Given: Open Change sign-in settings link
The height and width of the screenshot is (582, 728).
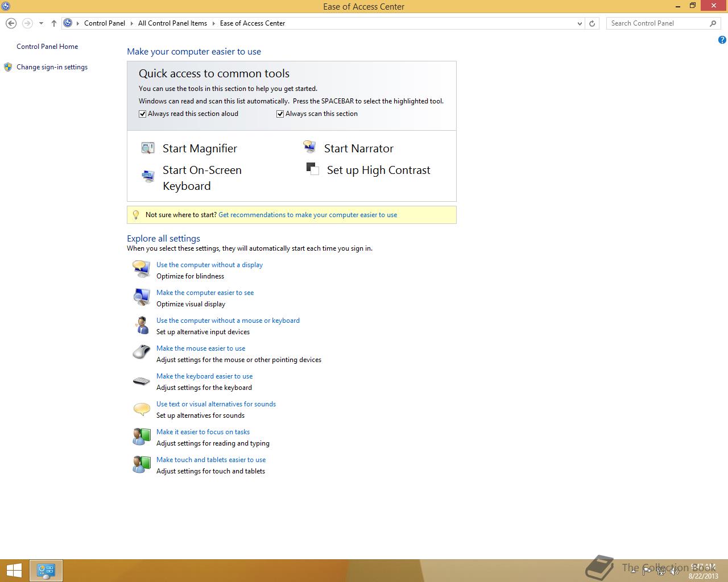Looking at the screenshot, I should (x=52, y=67).
